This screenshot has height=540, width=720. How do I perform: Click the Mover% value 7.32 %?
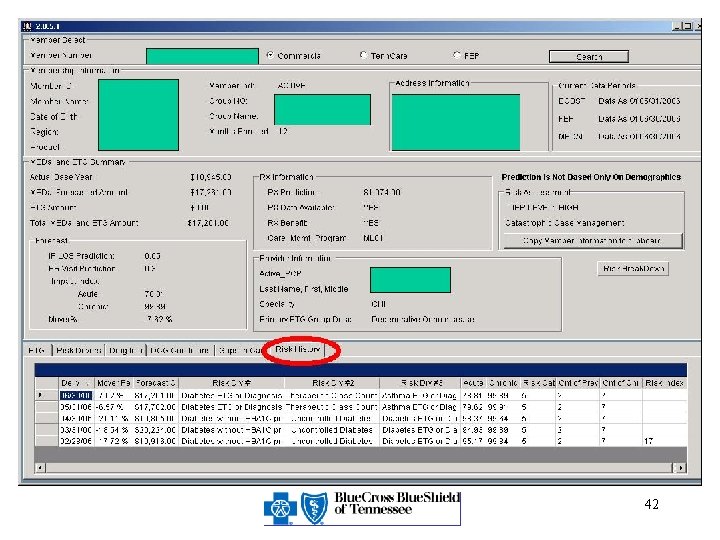tap(159, 319)
